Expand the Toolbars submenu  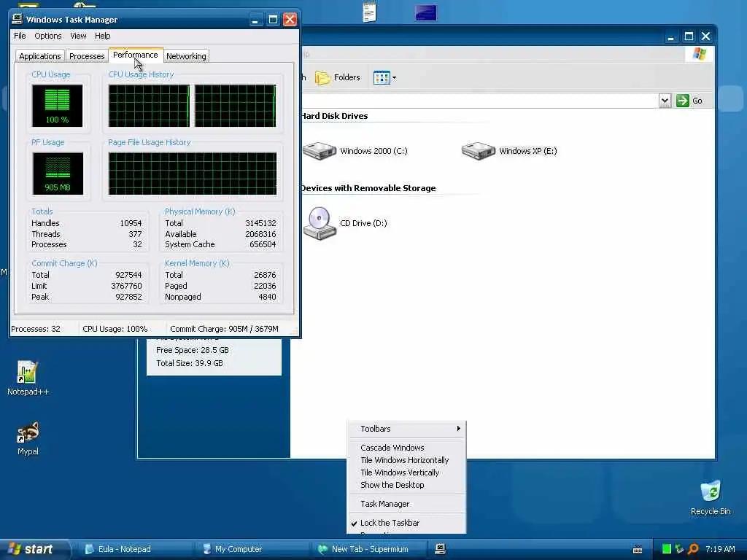point(406,429)
